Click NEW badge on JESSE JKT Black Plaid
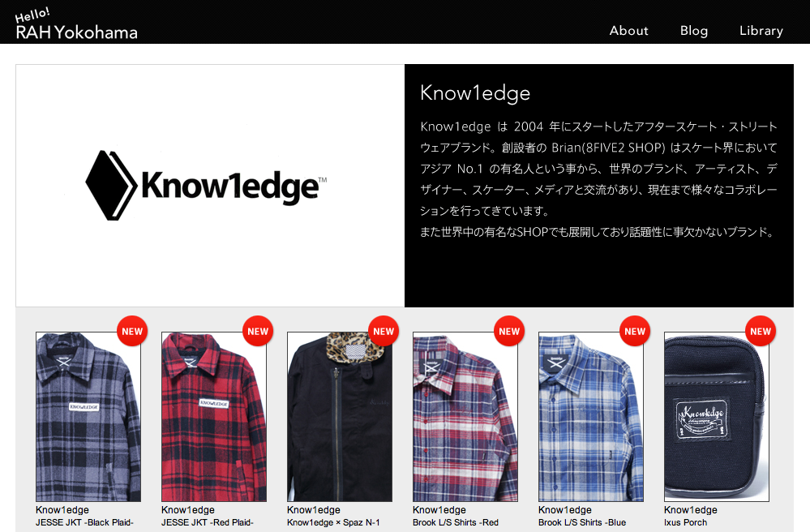The height and width of the screenshot is (532, 810). pos(132,331)
